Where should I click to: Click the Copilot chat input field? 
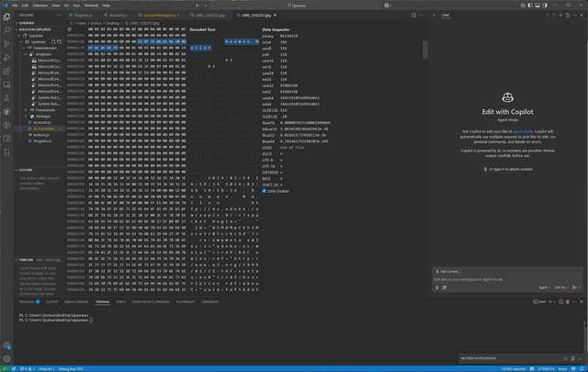pos(507,279)
